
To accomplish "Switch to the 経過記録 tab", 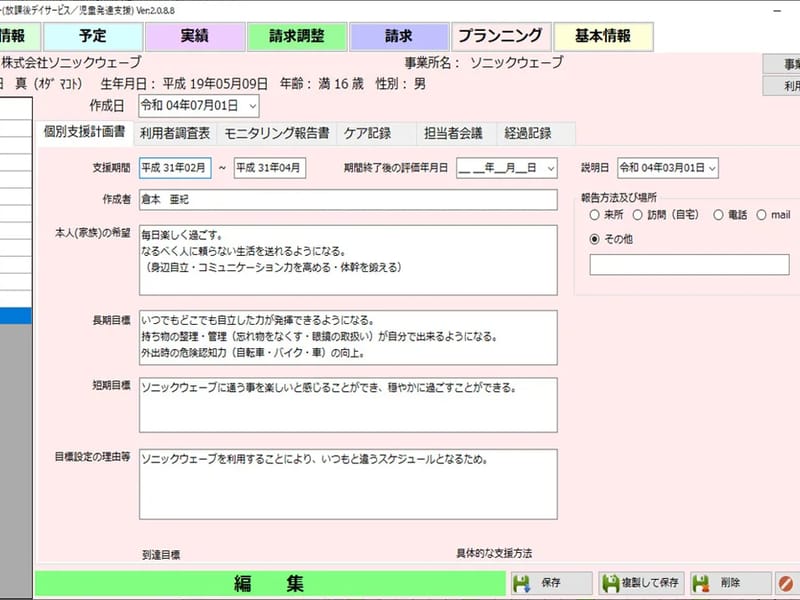I will (536, 134).
